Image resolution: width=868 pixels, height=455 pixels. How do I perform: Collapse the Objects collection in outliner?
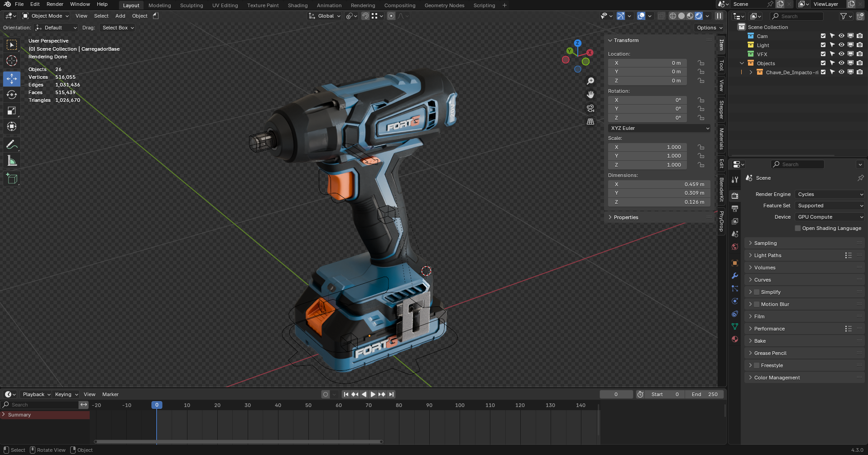click(742, 63)
